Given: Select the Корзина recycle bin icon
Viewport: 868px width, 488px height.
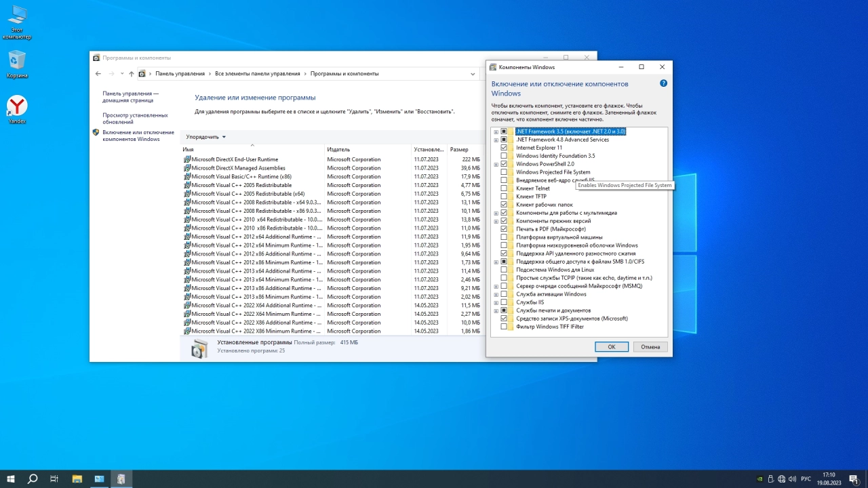Looking at the screenshot, I should click(x=17, y=64).
